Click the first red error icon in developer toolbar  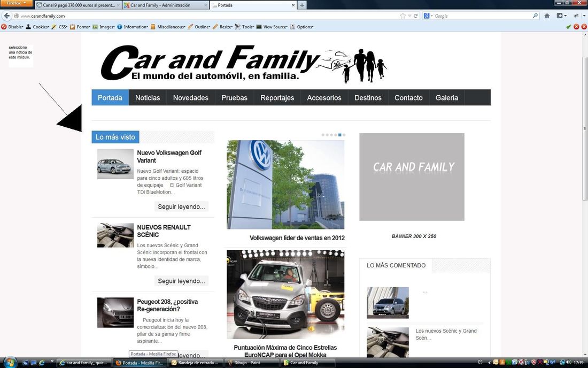pos(576,27)
